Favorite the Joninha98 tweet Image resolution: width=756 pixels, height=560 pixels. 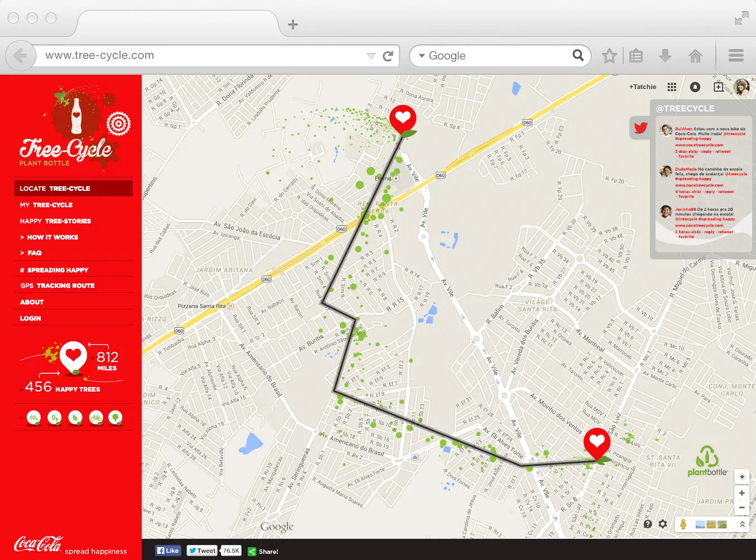click(x=686, y=236)
